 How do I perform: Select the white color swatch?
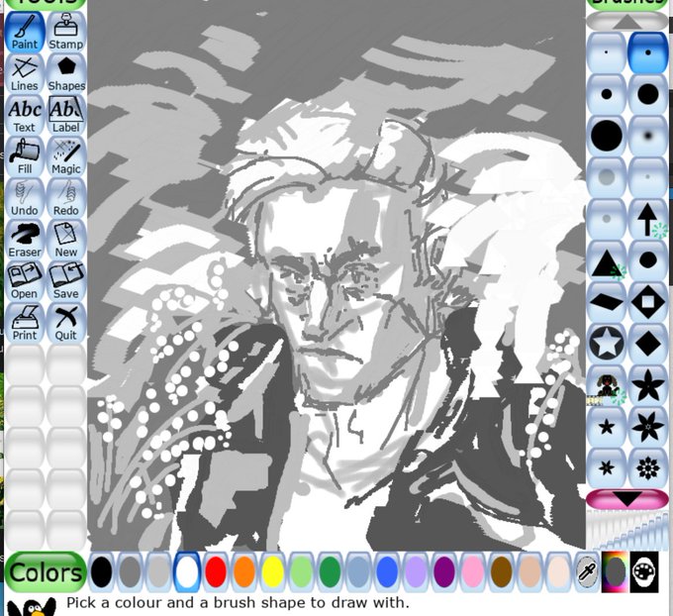click(x=187, y=571)
